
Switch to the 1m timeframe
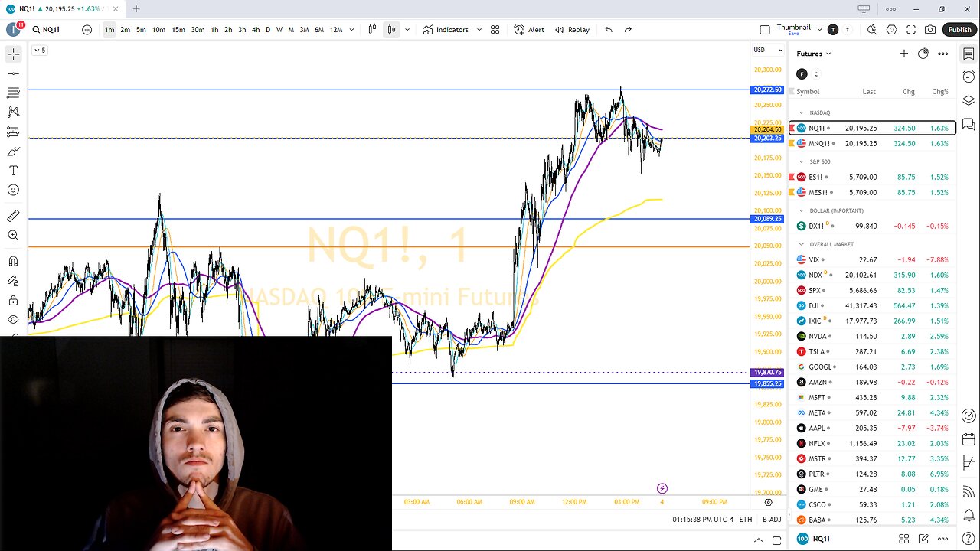109,30
